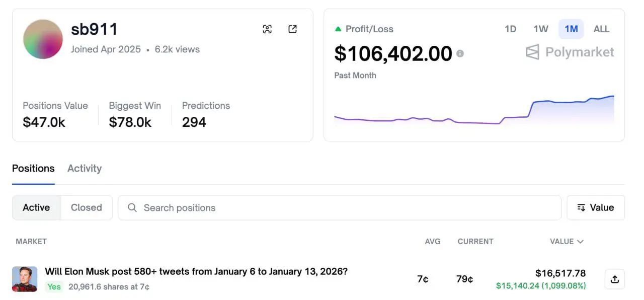Select the 1D time range

[510, 29]
